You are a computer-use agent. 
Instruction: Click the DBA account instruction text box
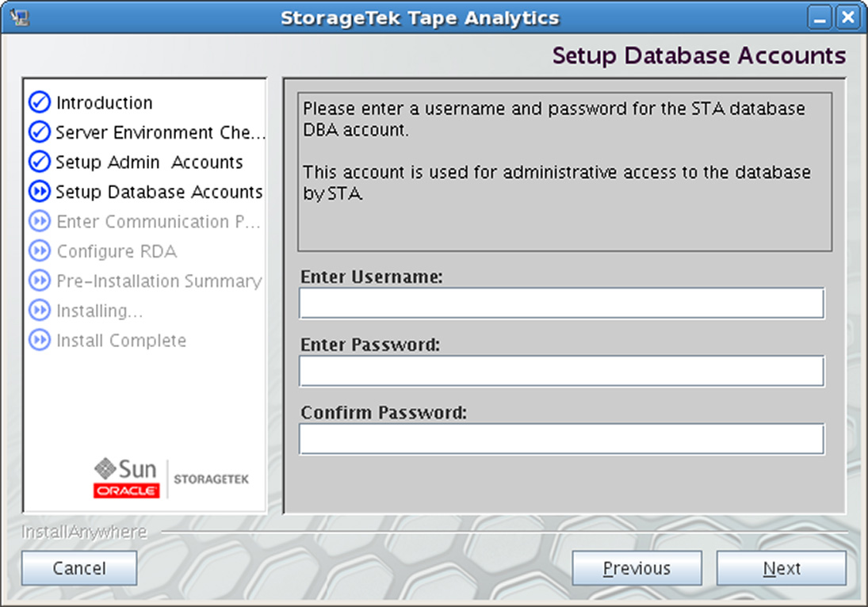(564, 171)
